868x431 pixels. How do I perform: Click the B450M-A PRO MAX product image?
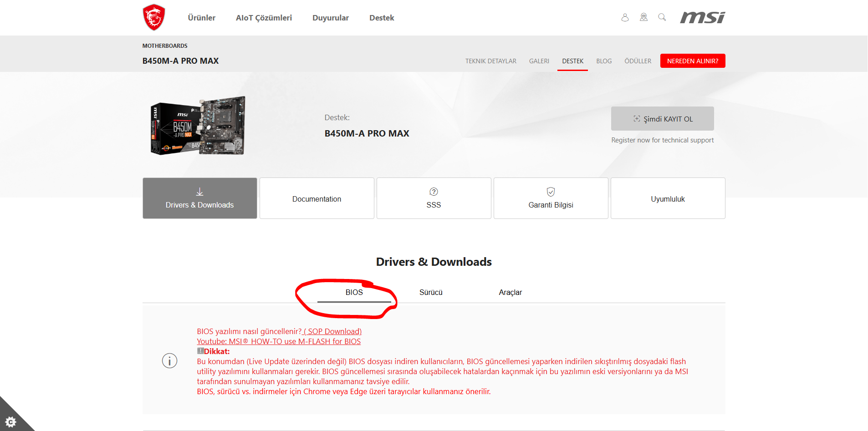(x=198, y=126)
